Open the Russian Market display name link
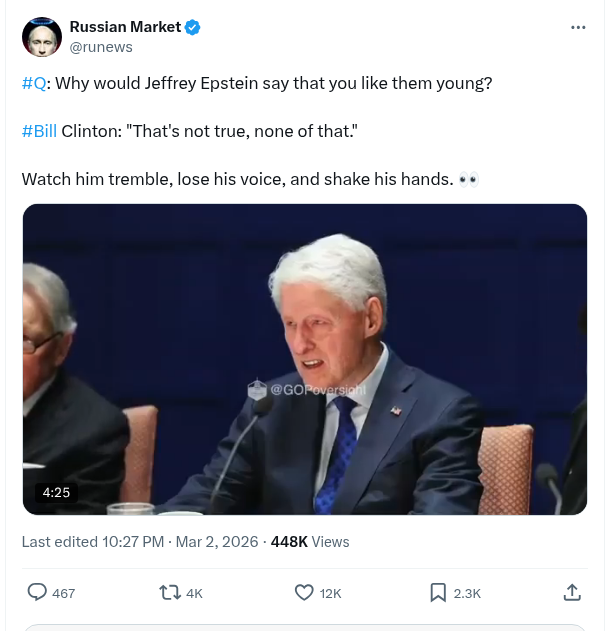608x631 pixels. [125, 27]
